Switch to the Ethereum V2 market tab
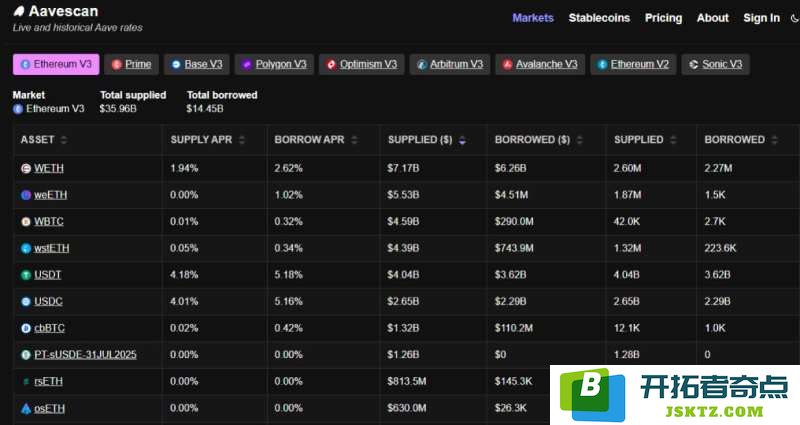This screenshot has height=425, width=800. pyautogui.click(x=634, y=64)
